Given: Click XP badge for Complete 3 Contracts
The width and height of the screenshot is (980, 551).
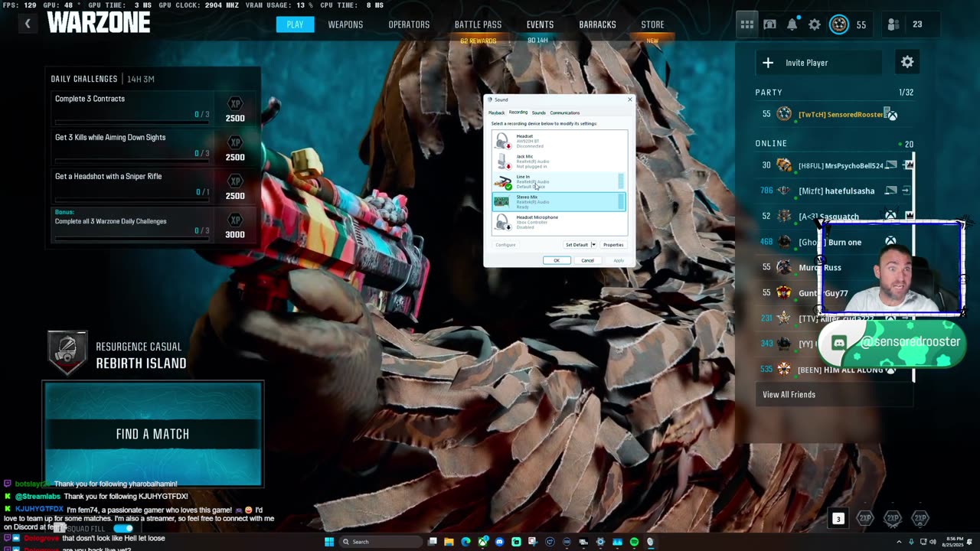Looking at the screenshot, I should 235,103.
